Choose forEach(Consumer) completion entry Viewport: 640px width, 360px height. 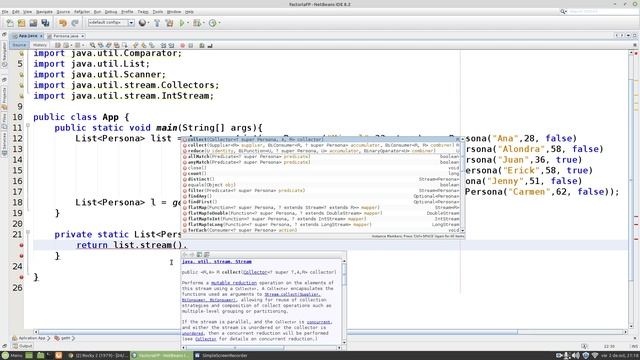click(x=321, y=230)
